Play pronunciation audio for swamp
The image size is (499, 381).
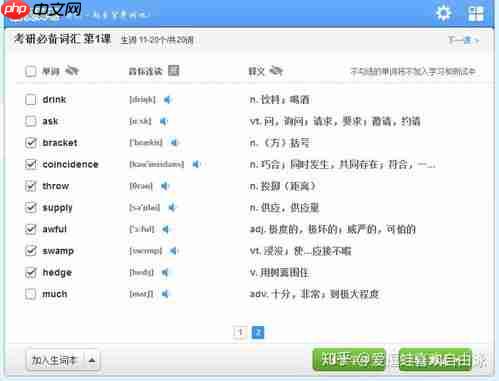click(174, 251)
